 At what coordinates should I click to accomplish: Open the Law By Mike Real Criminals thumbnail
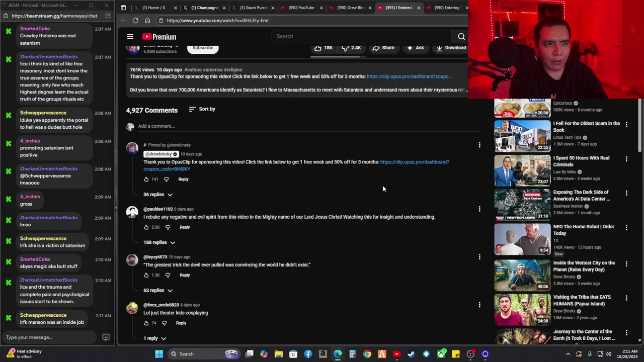click(522, 170)
